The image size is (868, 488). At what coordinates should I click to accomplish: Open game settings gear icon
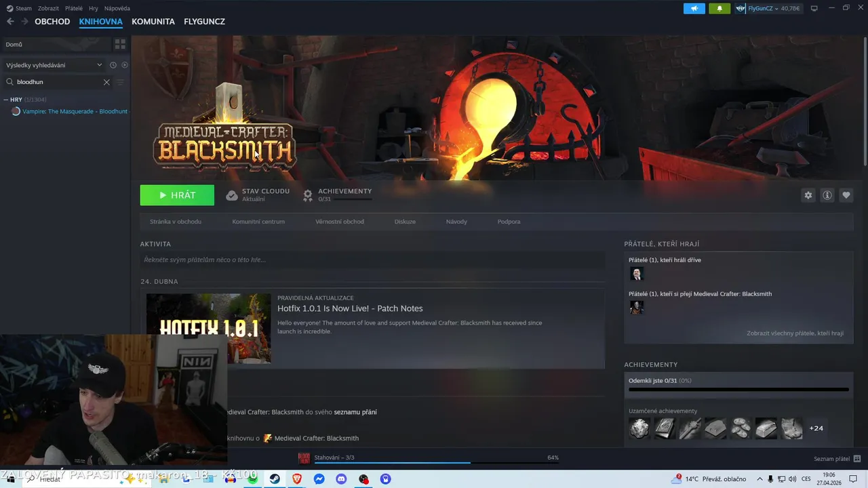coord(808,195)
